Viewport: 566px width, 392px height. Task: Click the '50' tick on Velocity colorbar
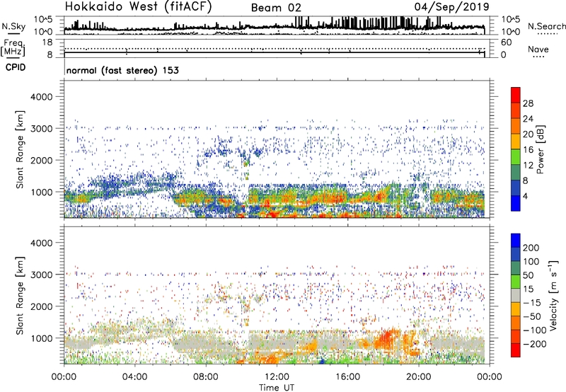point(528,275)
